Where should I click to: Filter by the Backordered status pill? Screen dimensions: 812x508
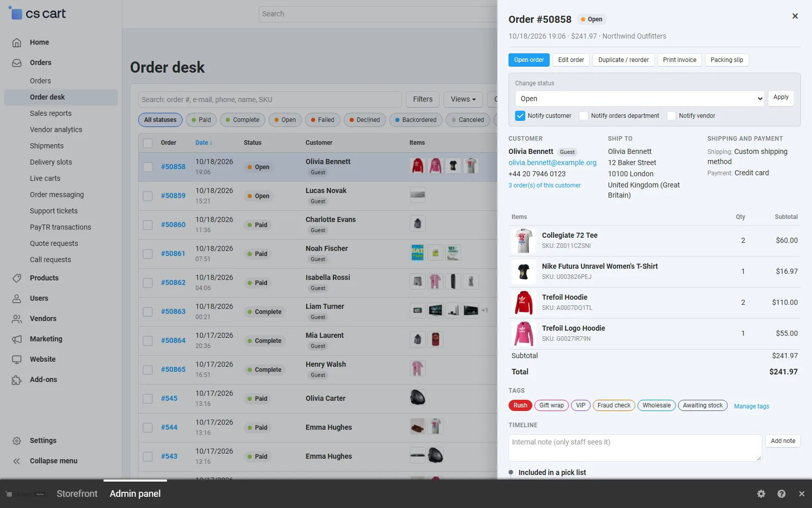coord(416,120)
